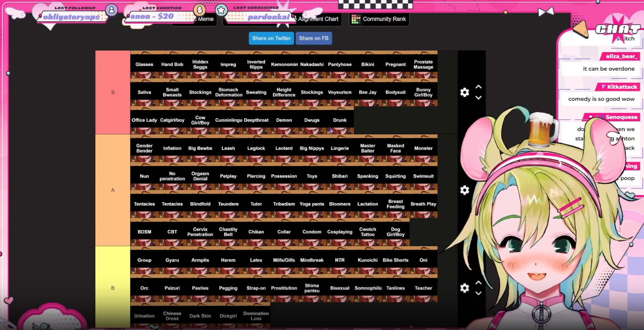Select the yellow B tier label cell
This screenshot has width=644, height=330.
click(x=113, y=288)
